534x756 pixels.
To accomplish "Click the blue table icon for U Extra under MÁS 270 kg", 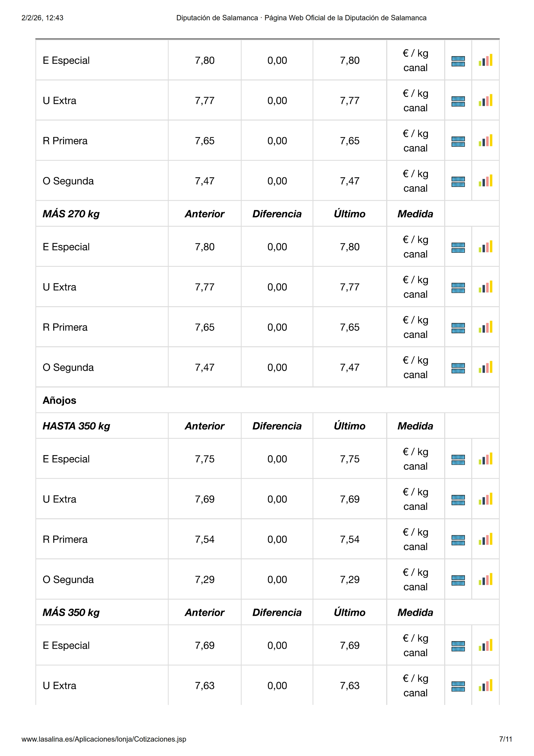I will pyautogui.click(x=458, y=288).
